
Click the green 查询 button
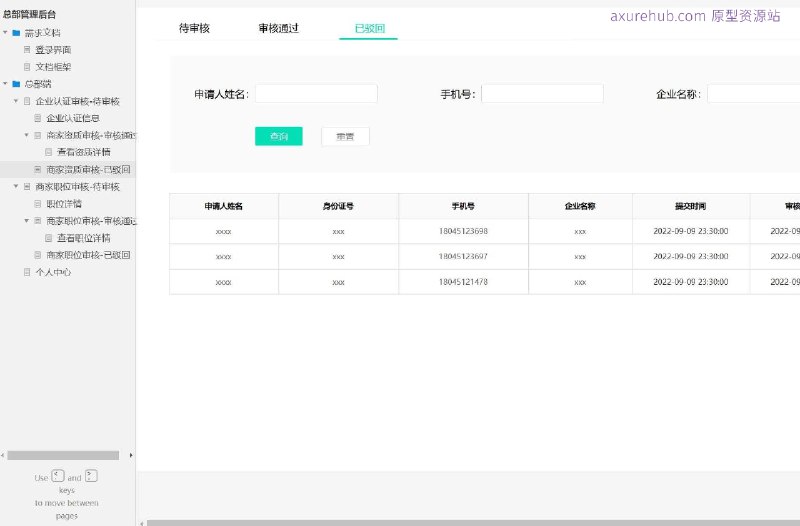coord(279,136)
